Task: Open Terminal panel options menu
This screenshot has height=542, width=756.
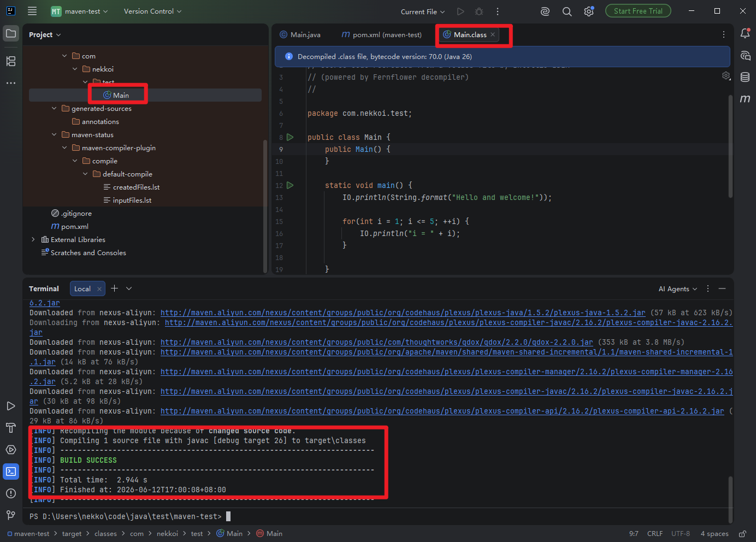Action: (708, 288)
